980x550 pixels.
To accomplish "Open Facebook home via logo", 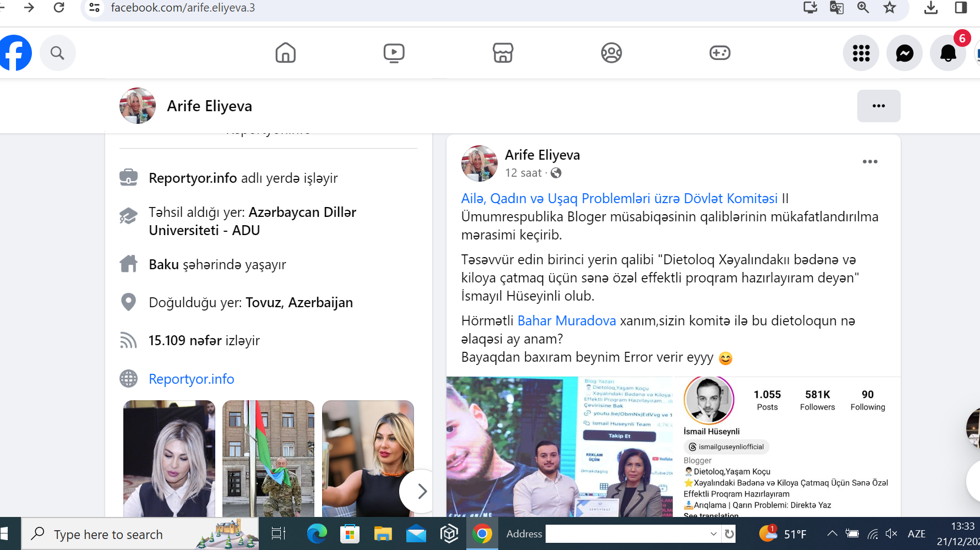I will [x=15, y=53].
